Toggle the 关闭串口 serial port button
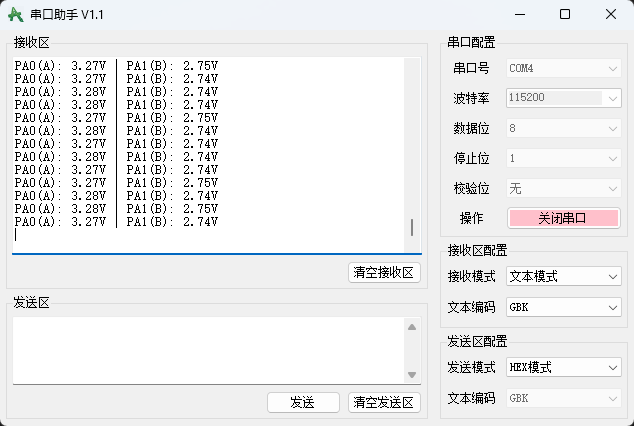Image resolution: width=634 pixels, height=426 pixels. coord(563,218)
